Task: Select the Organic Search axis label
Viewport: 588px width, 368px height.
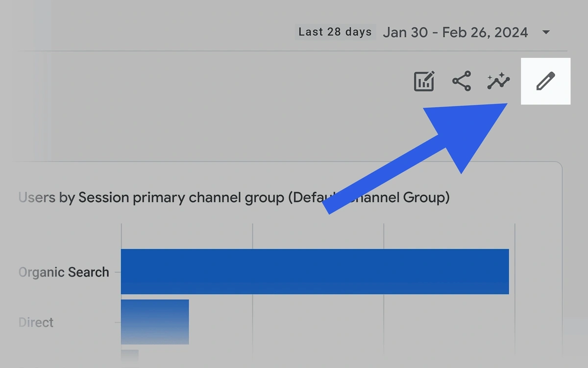Action: pos(64,272)
